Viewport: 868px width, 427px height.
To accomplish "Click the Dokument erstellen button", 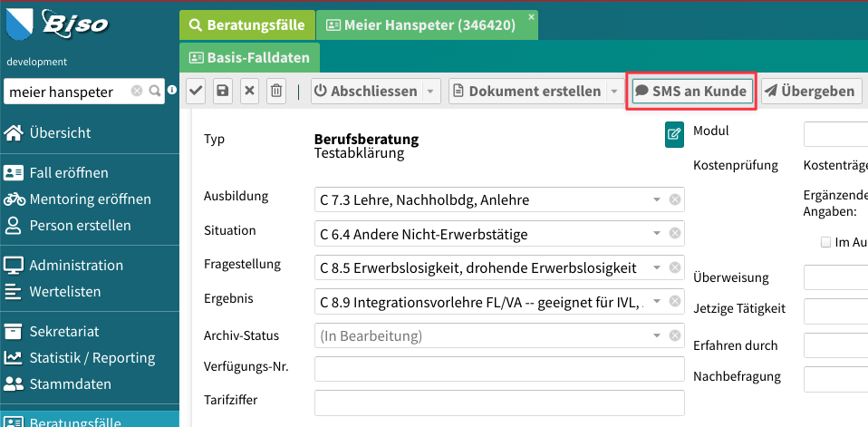I will 527,92.
